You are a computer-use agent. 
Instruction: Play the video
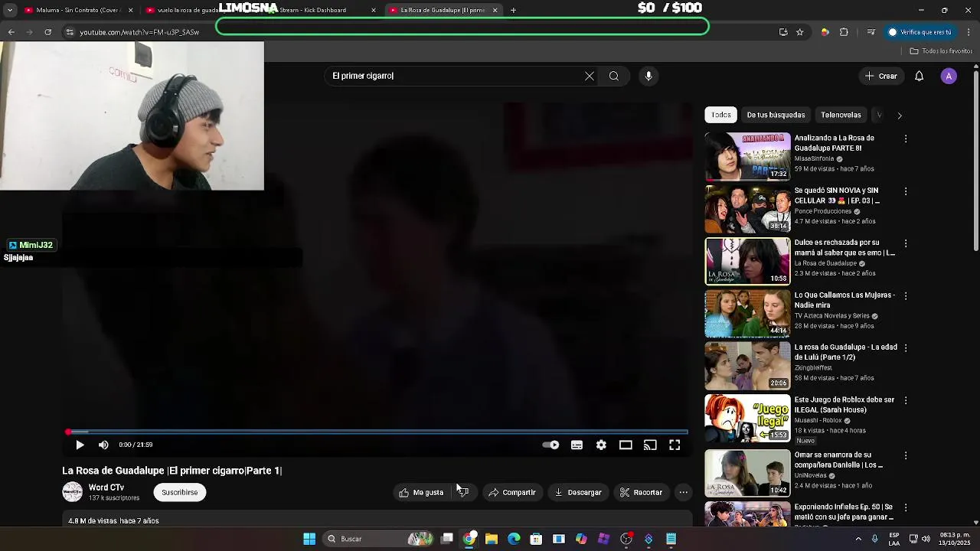[x=80, y=445]
